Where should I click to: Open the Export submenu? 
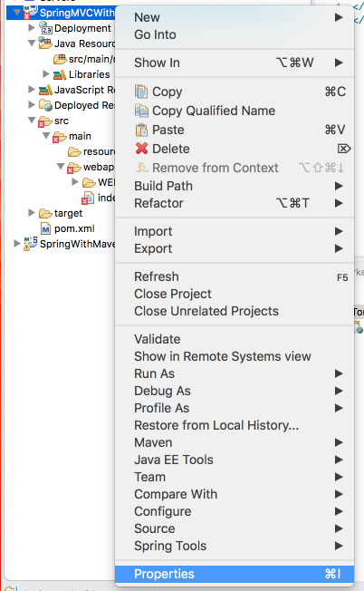[x=235, y=248]
